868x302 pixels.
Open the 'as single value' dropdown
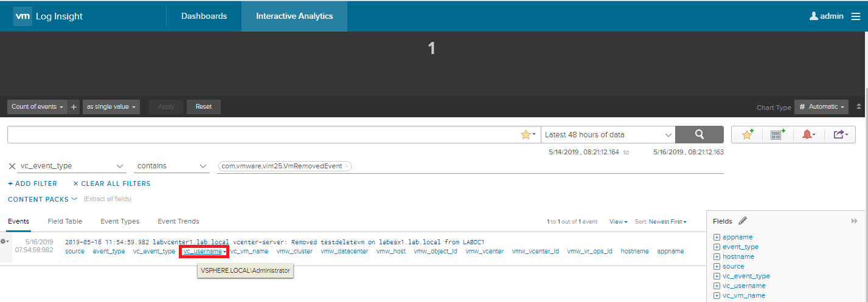click(x=111, y=107)
